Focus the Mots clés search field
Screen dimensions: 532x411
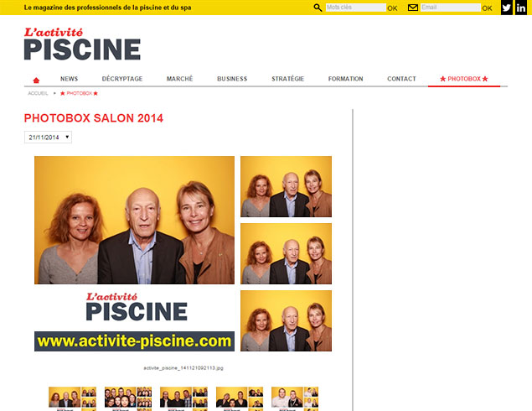356,8
